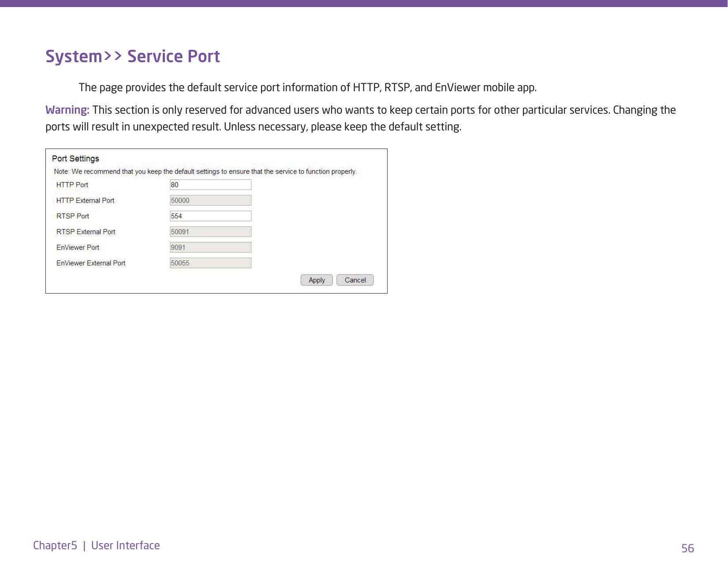This screenshot has height=562, width=728.
Task: Click the 'RTSP External Port' label
Action: tap(86, 232)
